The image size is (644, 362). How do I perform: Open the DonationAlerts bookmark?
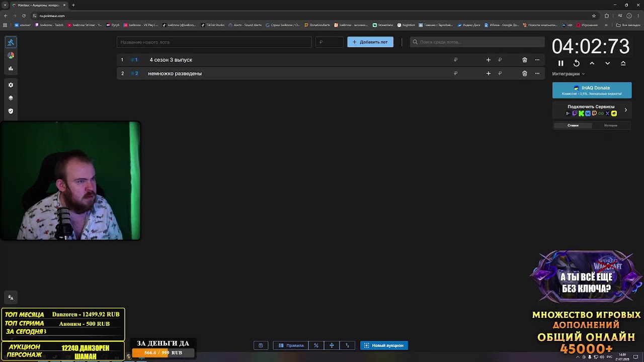317,25
